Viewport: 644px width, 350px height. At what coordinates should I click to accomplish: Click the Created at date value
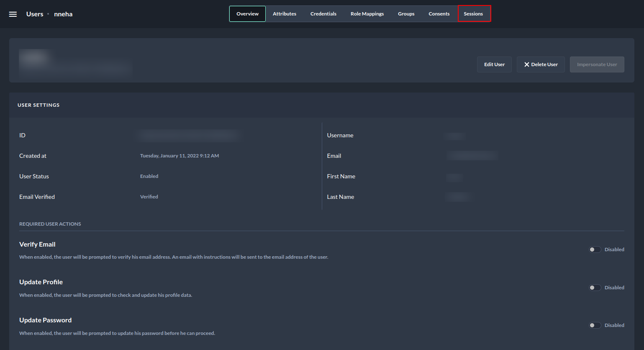point(180,156)
